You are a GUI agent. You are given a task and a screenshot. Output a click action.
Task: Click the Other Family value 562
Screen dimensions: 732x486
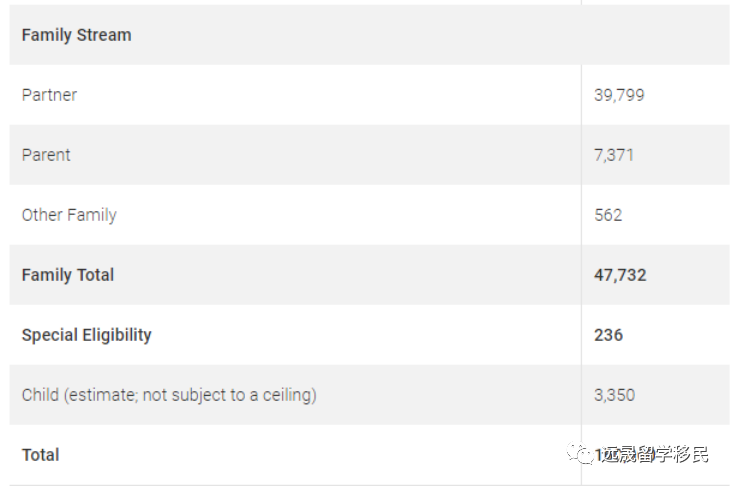(608, 215)
